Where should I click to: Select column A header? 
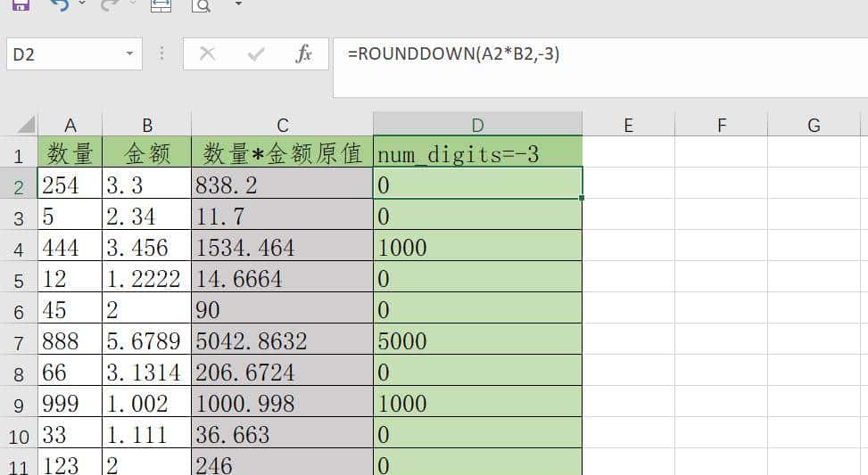70,125
